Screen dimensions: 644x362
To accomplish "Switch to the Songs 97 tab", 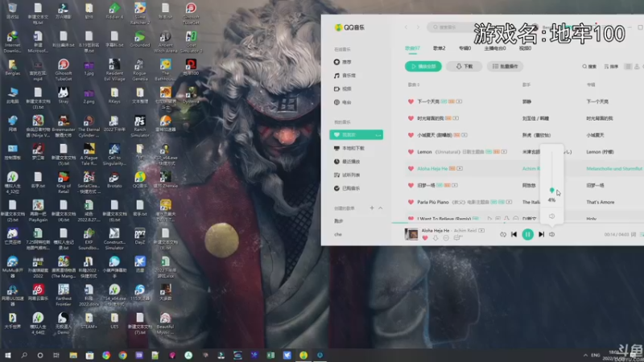I will 412,48.
